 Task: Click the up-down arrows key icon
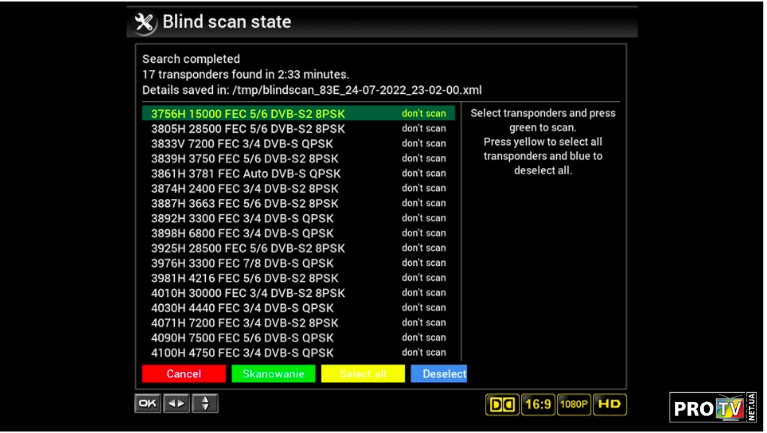[x=205, y=404]
